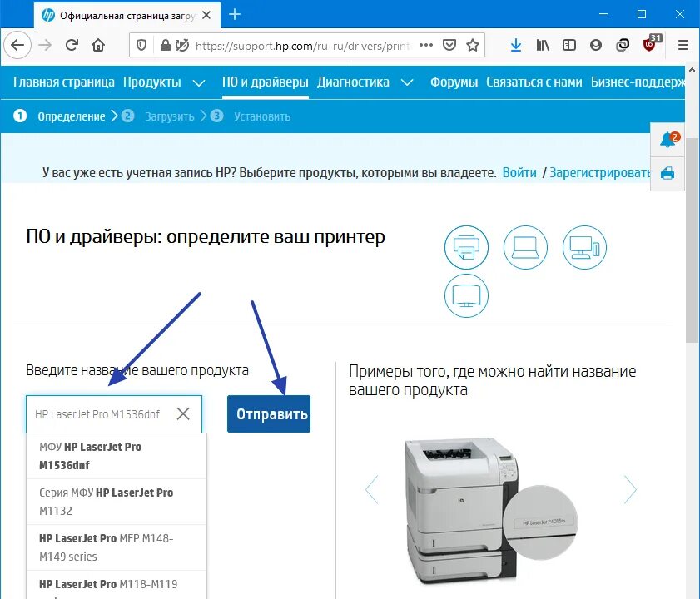Close the HP support browser tab
The image size is (700, 599).
point(206,15)
